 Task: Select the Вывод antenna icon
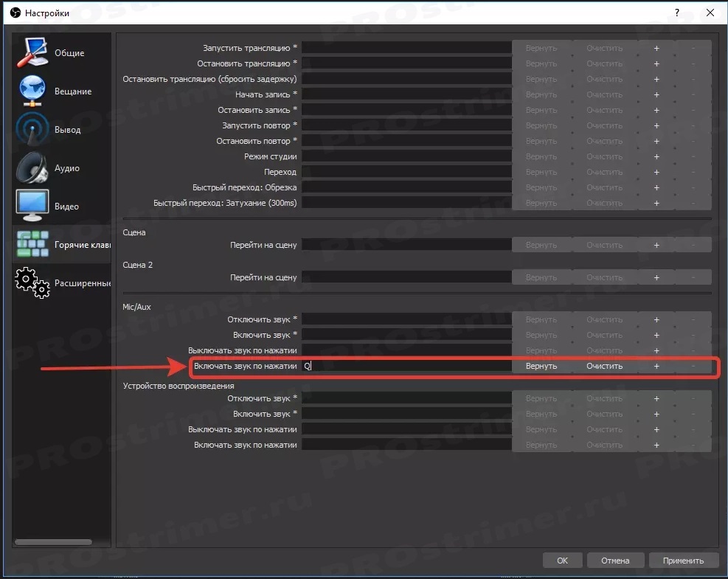click(x=32, y=129)
